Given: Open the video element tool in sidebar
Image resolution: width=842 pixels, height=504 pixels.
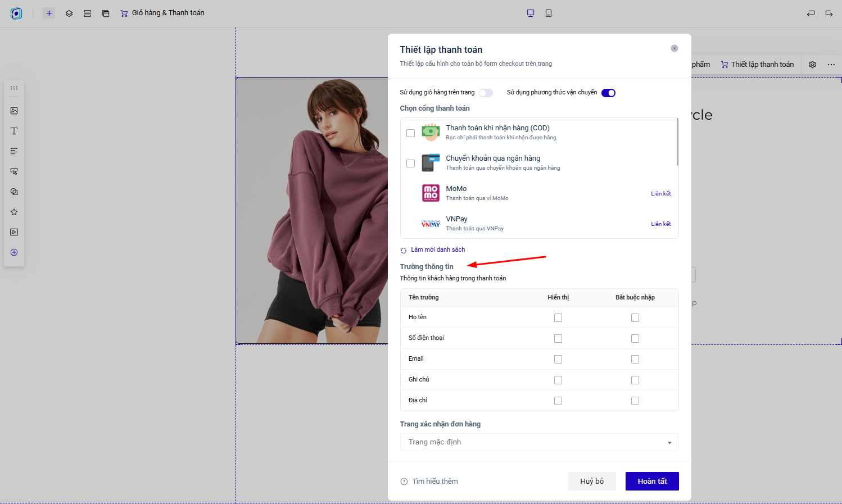Looking at the screenshot, I should click(x=14, y=232).
